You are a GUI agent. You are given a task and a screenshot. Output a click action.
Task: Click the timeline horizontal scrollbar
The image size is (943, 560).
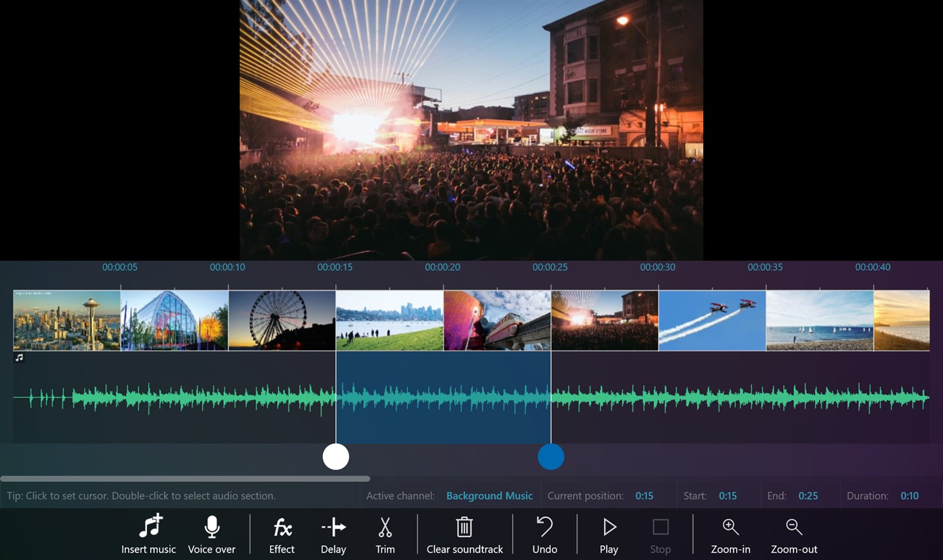tap(185, 478)
